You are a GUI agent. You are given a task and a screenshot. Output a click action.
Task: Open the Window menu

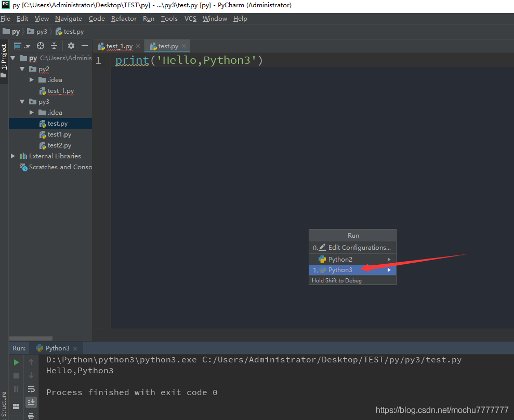click(x=215, y=19)
